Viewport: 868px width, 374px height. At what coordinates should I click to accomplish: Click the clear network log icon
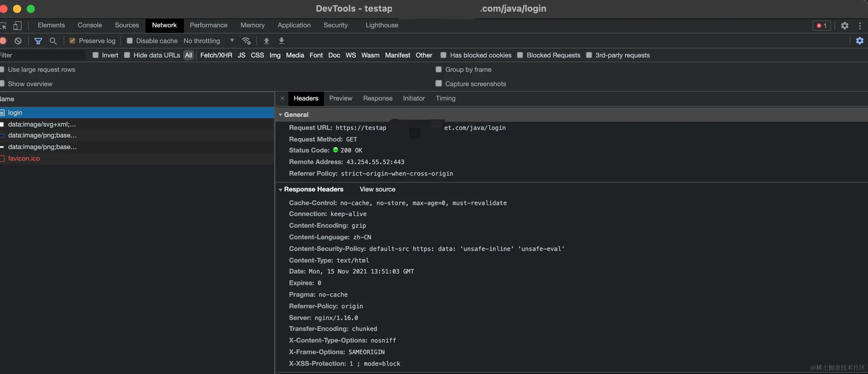[x=18, y=41]
